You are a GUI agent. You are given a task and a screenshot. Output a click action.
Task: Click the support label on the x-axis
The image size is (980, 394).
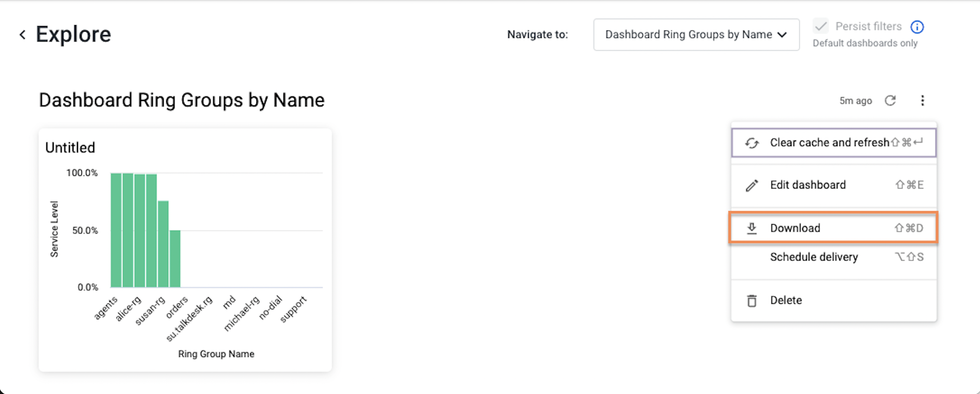click(293, 309)
